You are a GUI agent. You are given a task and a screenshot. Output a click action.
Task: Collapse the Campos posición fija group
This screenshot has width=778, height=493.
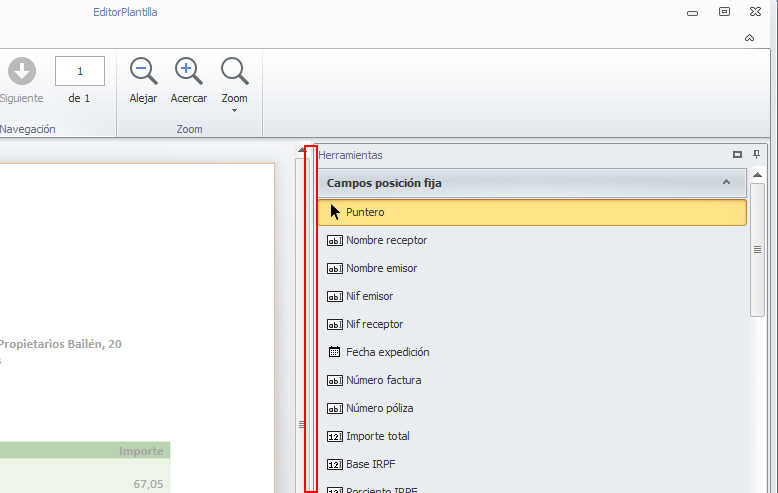(x=726, y=182)
